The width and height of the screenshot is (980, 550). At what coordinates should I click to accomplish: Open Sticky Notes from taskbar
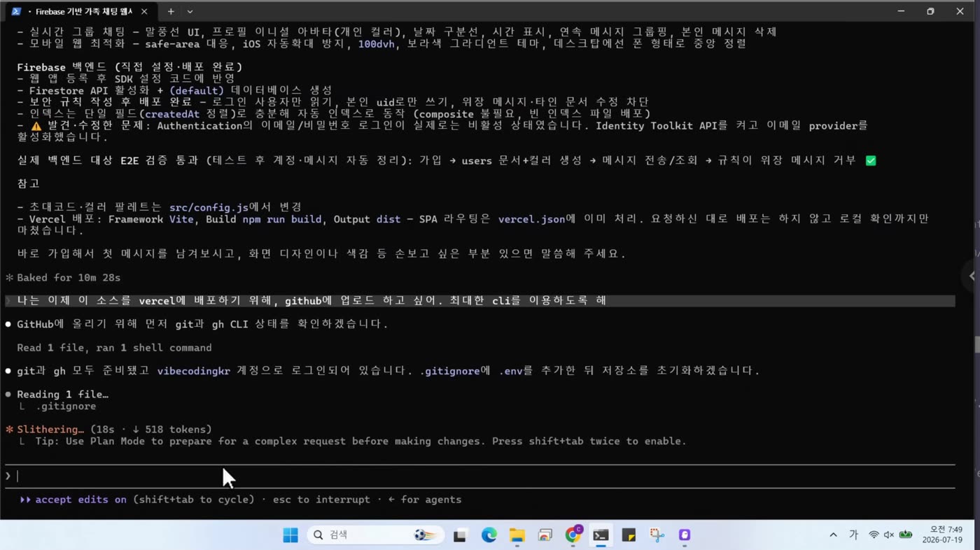pos(629,535)
